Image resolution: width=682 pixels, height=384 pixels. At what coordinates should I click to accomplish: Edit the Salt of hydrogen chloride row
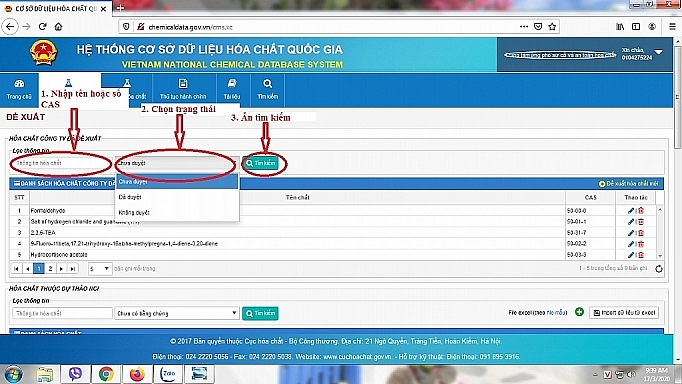pyautogui.click(x=631, y=222)
